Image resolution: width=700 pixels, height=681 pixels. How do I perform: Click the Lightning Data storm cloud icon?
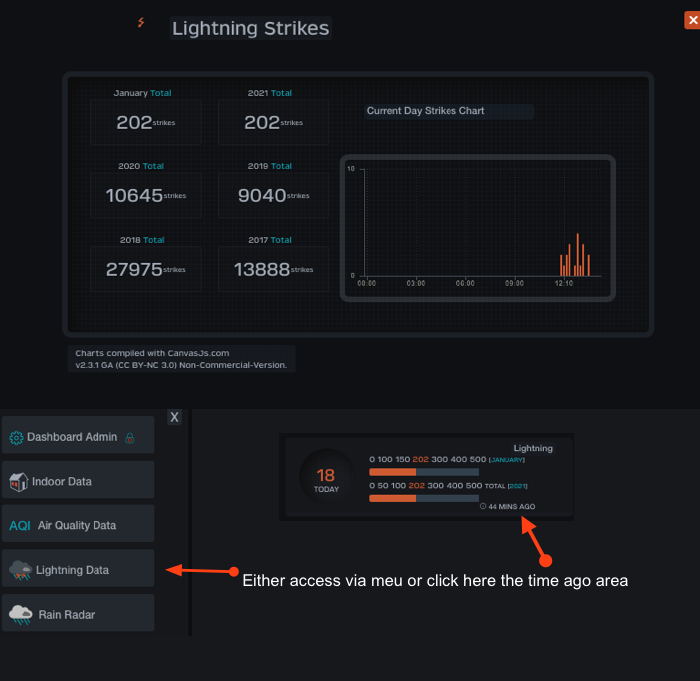click(21, 570)
